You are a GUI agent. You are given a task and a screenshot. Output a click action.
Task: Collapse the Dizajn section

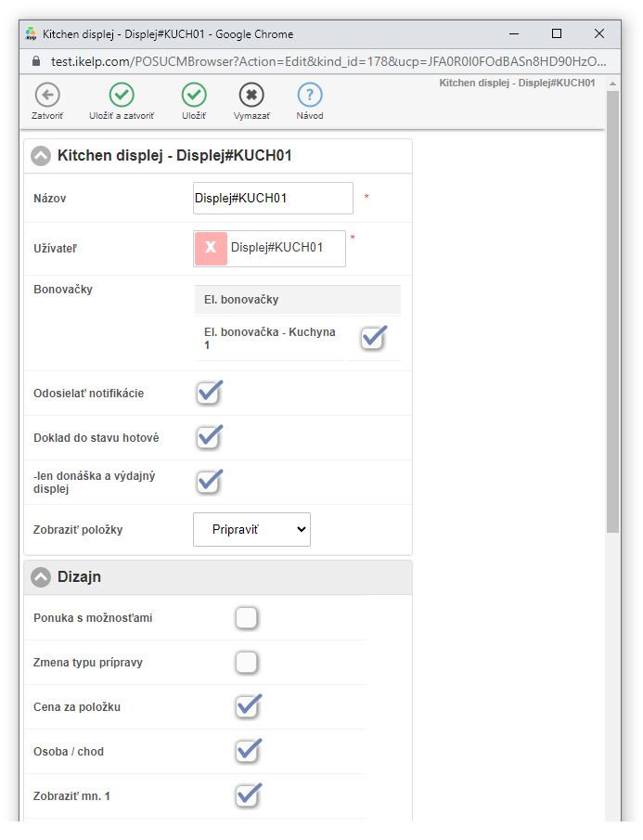pyautogui.click(x=41, y=577)
